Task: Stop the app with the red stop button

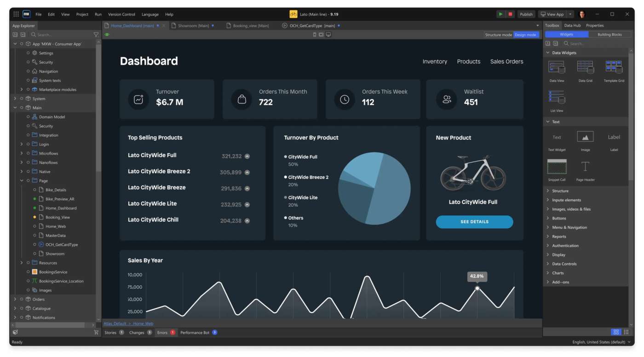Action: pos(510,14)
